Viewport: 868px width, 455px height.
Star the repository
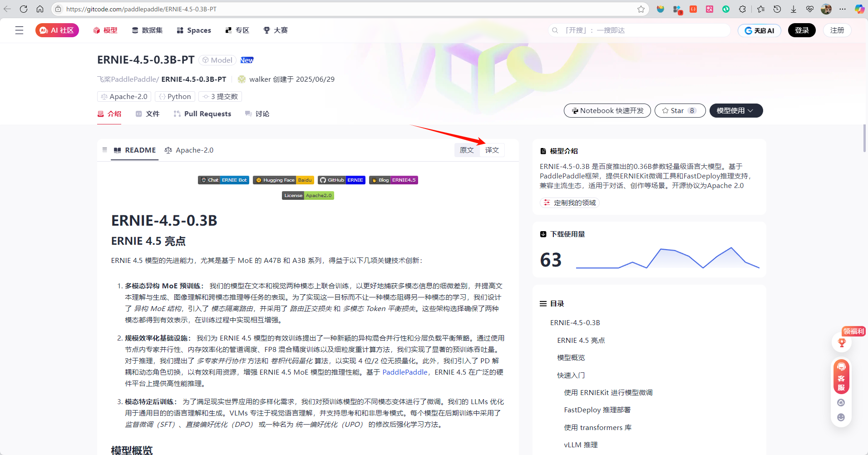tap(680, 110)
